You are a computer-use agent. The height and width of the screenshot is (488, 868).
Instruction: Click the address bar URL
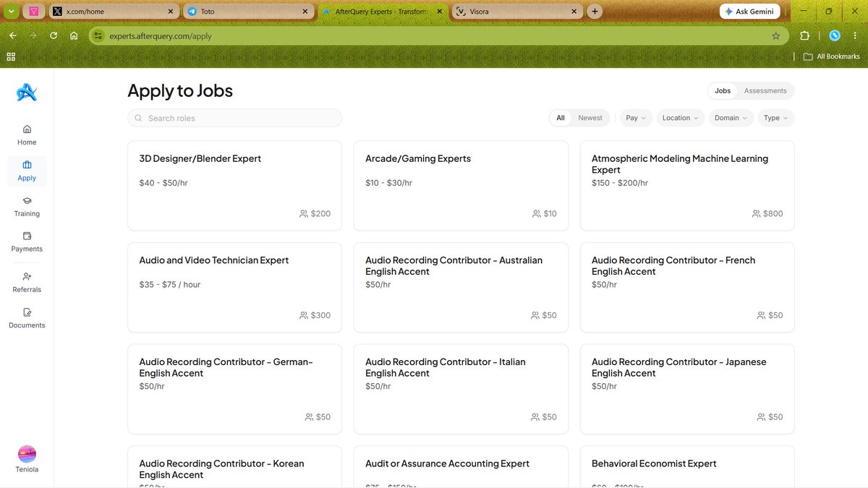(161, 35)
